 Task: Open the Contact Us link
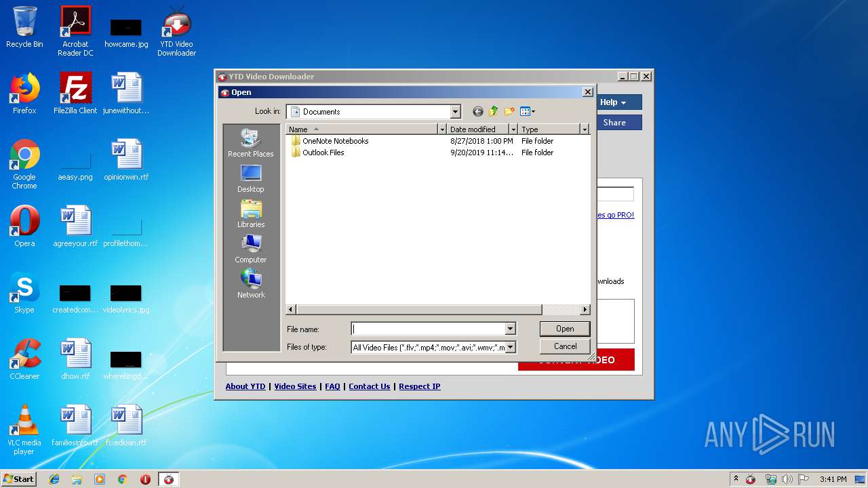370,386
